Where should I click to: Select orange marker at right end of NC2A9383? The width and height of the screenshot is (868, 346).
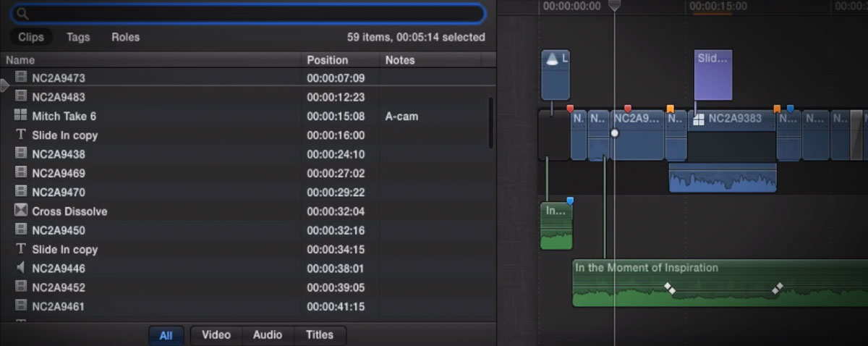point(777,109)
